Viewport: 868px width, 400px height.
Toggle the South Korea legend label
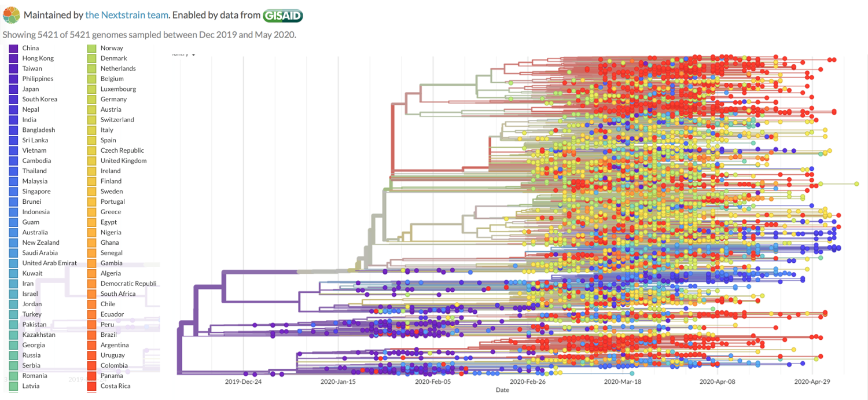click(x=39, y=99)
